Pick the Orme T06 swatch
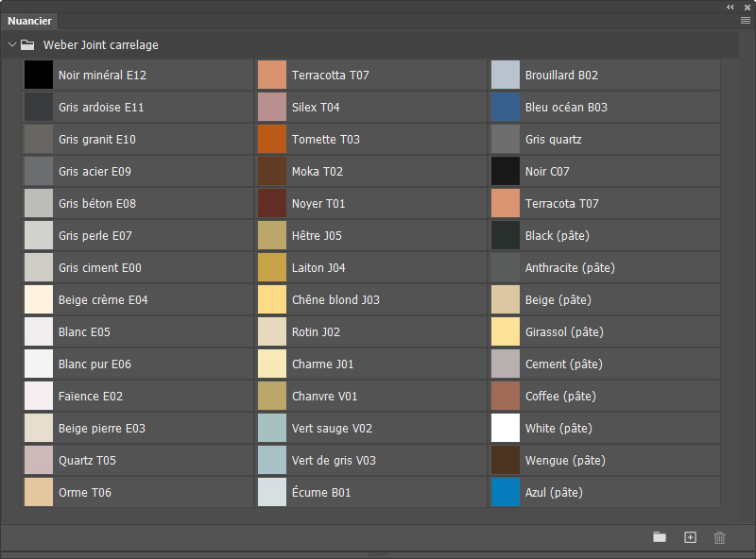The image size is (756, 559). 39,492
